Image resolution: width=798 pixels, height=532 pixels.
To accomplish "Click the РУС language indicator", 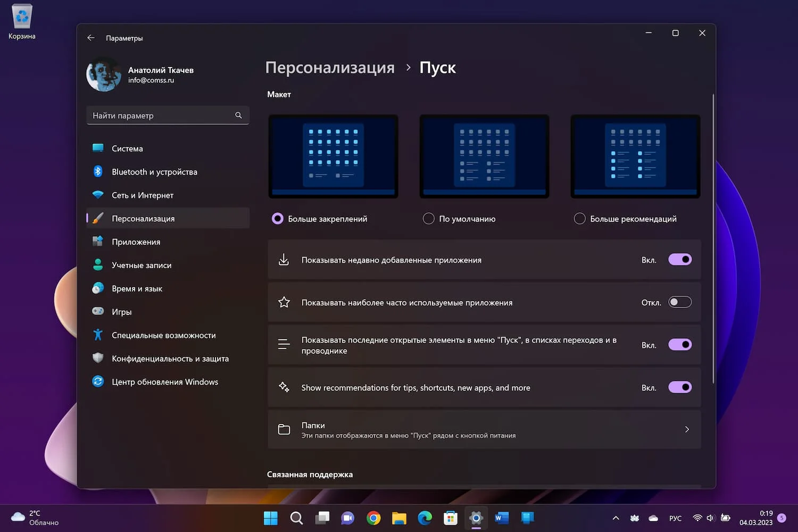I will point(675,518).
